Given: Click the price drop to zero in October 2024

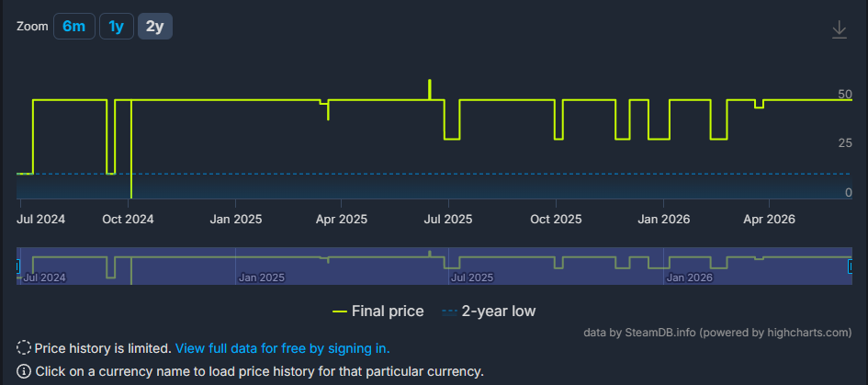Looking at the screenshot, I should click(x=131, y=150).
